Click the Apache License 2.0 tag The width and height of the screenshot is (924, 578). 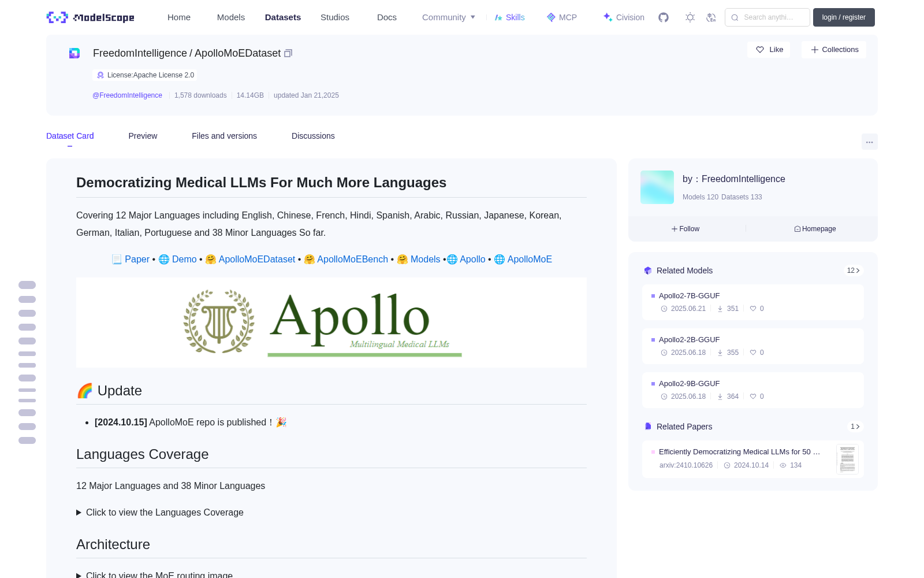(x=145, y=75)
